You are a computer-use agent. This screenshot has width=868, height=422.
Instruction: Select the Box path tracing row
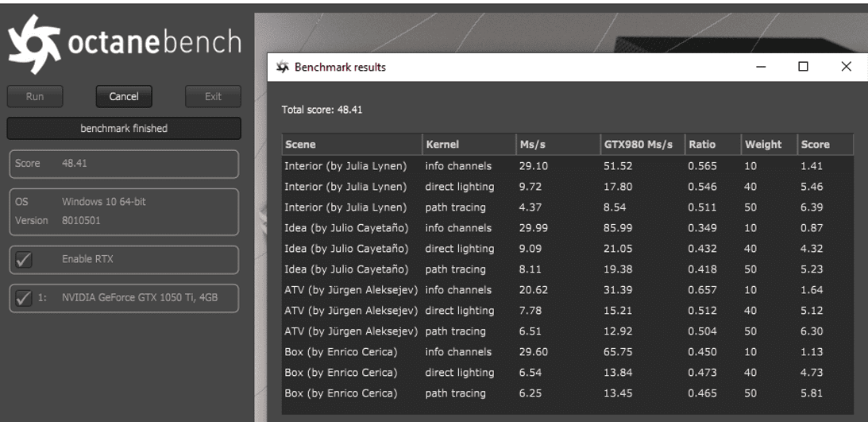[x=568, y=393]
